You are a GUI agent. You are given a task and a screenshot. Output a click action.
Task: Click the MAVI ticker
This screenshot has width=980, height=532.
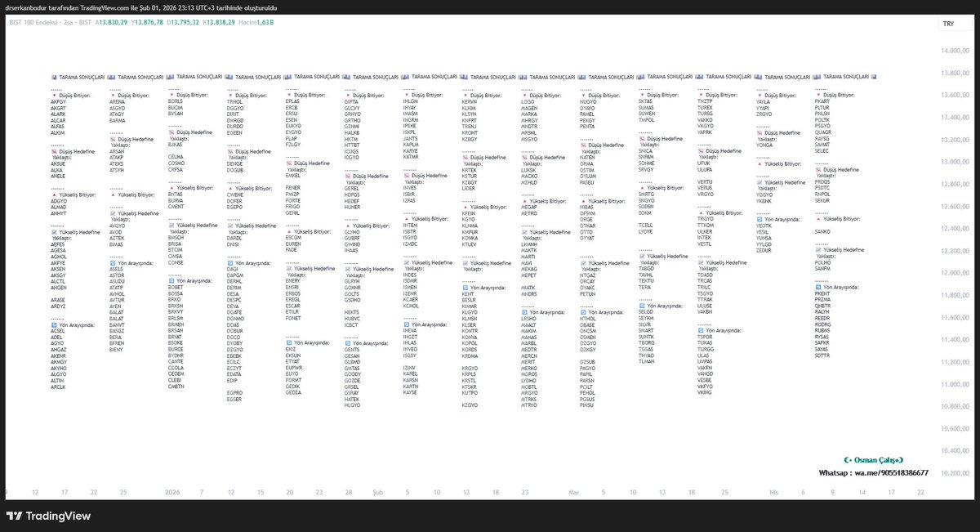click(x=528, y=262)
